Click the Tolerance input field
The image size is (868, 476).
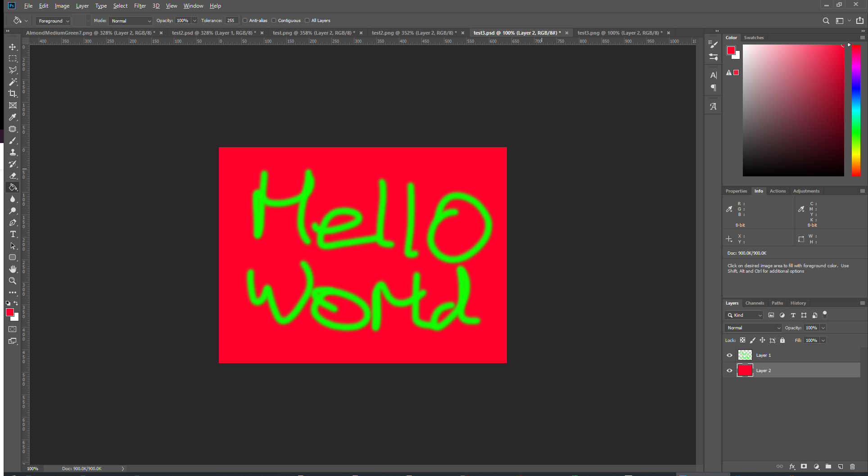pyautogui.click(x=231, y=21)
